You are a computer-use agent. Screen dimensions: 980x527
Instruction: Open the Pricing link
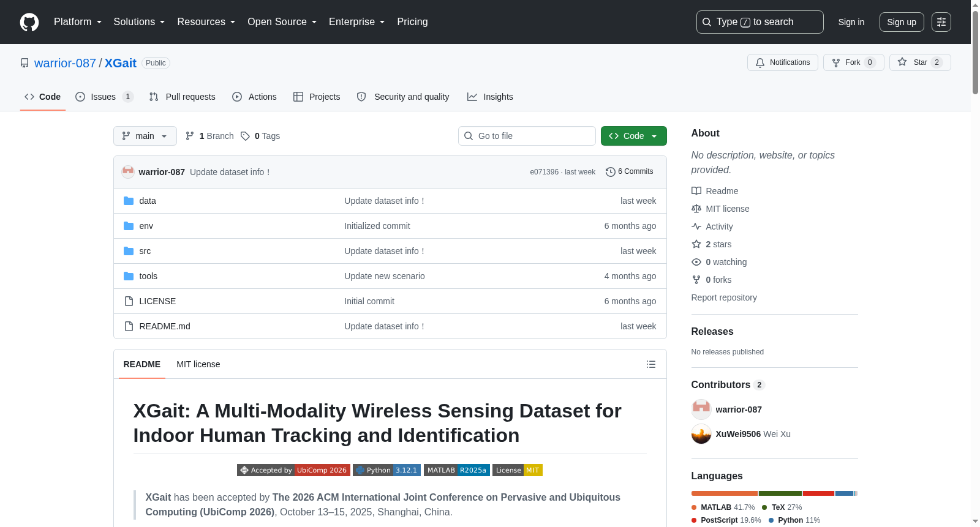[412, 22]
